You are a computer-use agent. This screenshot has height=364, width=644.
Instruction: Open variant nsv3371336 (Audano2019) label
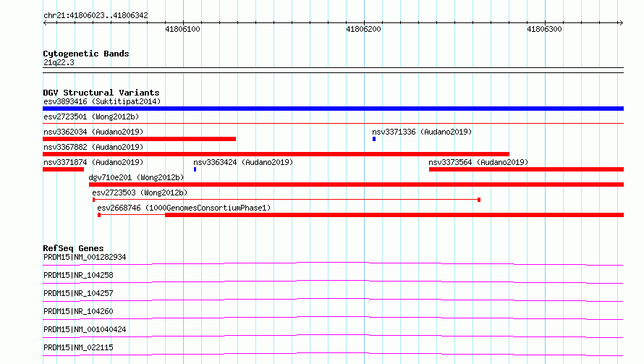point(422,132)
